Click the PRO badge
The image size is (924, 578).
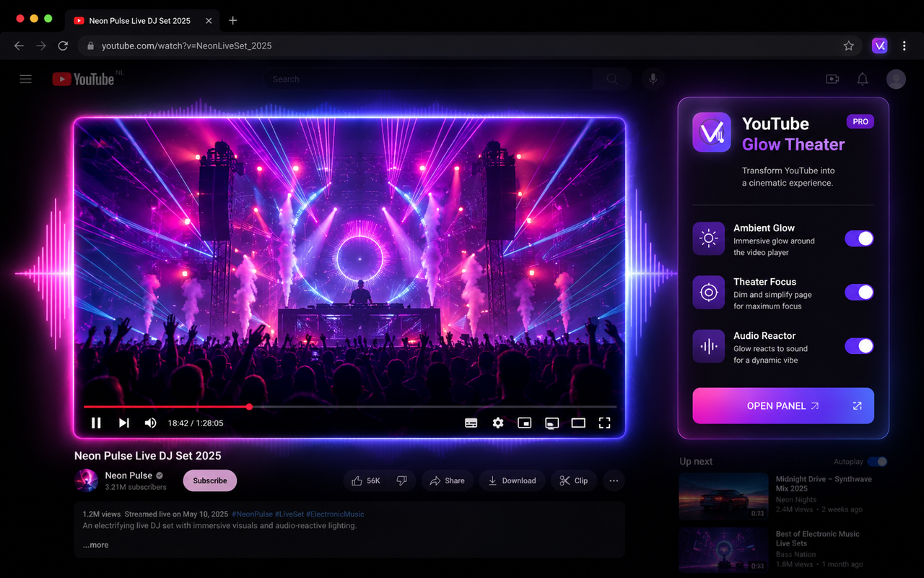pos(860,121)
